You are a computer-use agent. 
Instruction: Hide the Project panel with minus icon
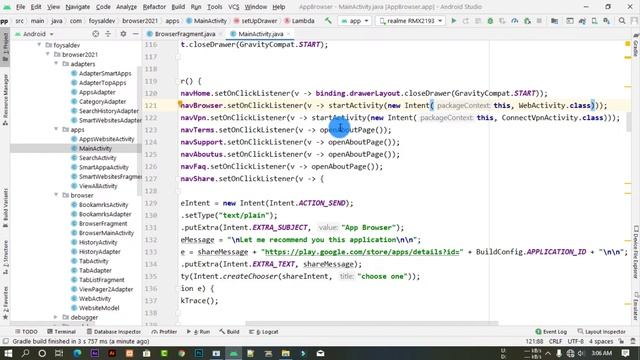[x=136, y=34]
